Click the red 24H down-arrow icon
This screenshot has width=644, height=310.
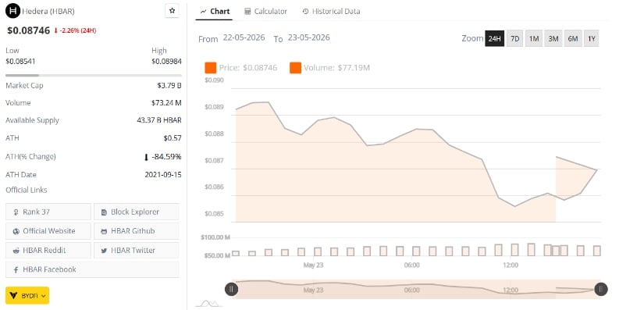tap(56, 30)
